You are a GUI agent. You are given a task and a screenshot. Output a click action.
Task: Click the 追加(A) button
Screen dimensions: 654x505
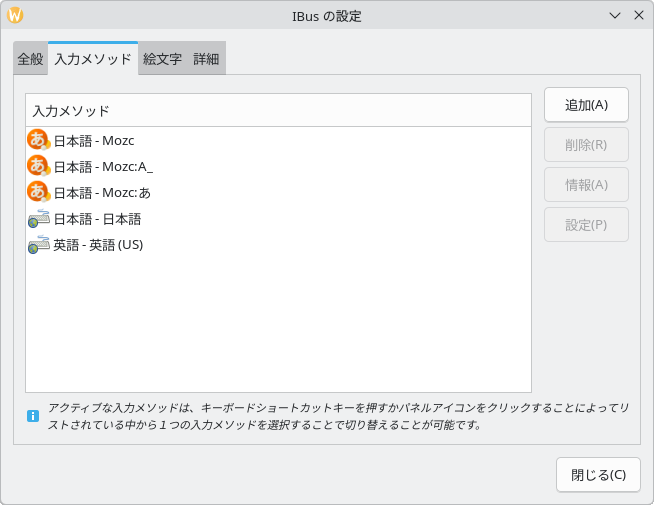pyautogui.click(x=586, y=105)
